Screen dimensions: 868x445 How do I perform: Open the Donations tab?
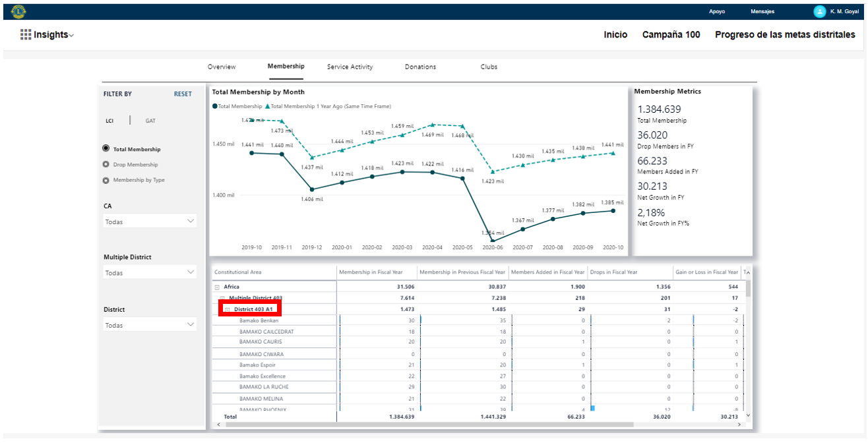point(420,67)
